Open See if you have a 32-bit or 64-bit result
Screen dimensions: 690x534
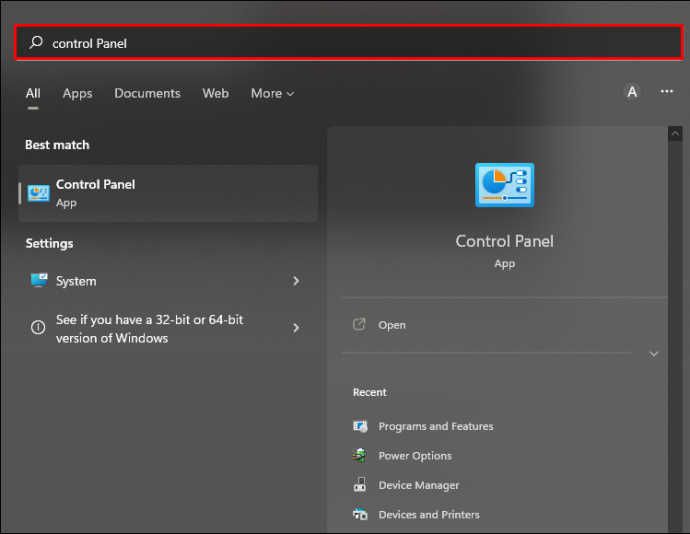coord(168,328)
